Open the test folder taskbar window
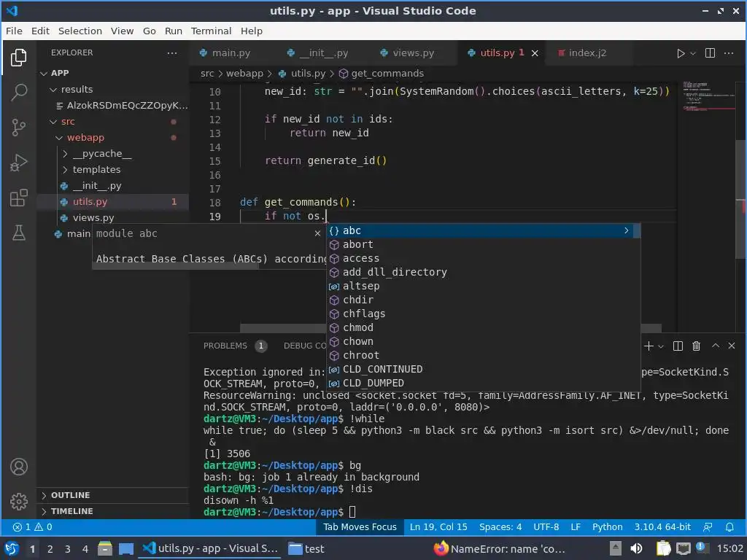This screenshot has height=560, width=747. click(306, 548)
